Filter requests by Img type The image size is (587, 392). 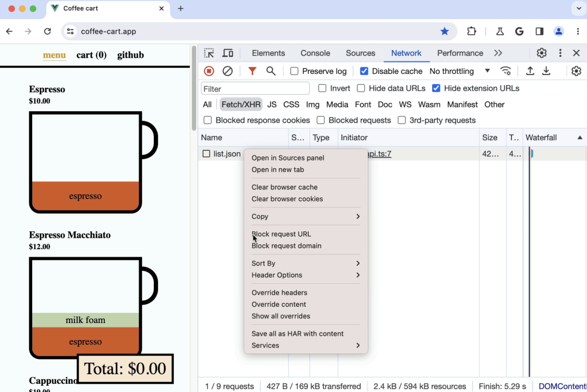point(313,105)
